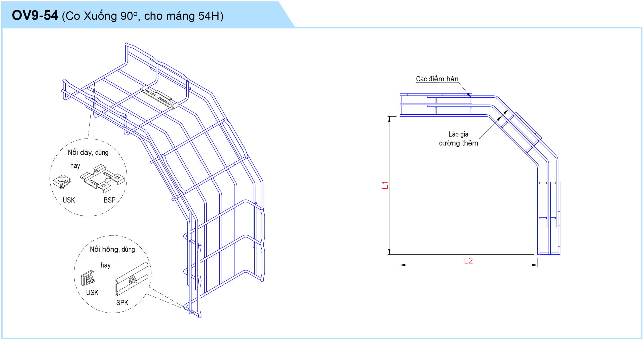The width and height of the screenshot is (644, 341).
Task: Click the SPK label text
Action: 122,302
